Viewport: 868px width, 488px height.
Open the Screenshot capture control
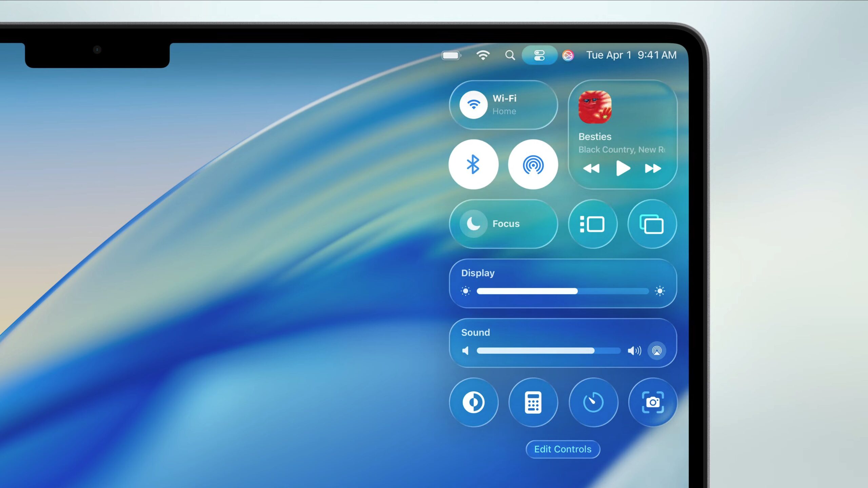[x=653, y=402]
